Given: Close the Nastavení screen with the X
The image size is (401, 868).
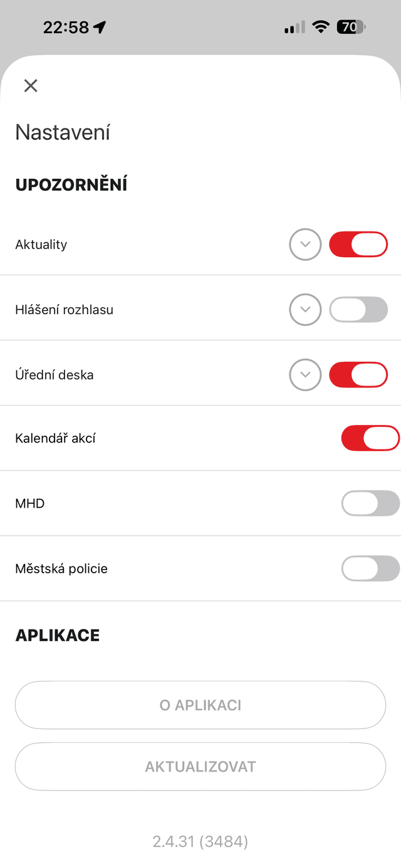Looking at the screenshot, I should click(x=30, y=86).
